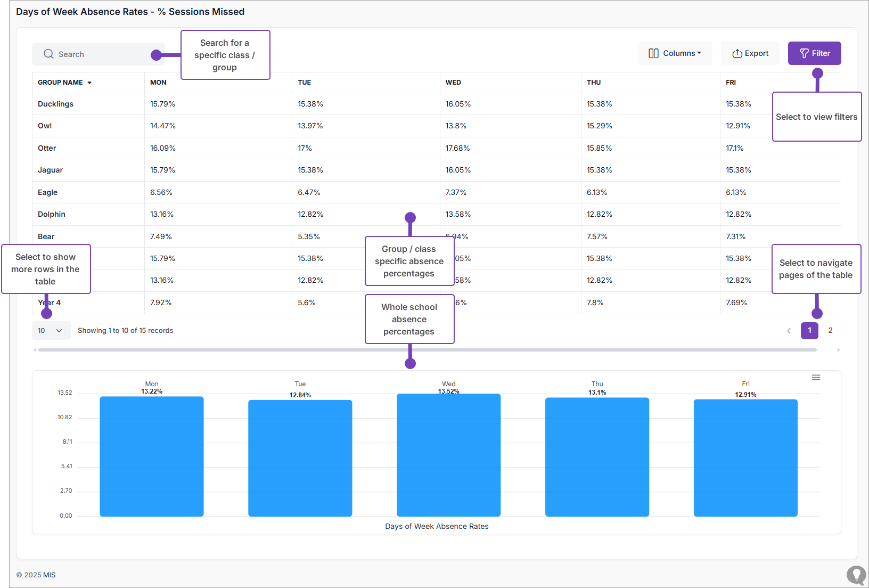Image resolution: width=869 pixels, height=588 pixels.
Task: Click the search magnifier icon
Action: (48, 54)
